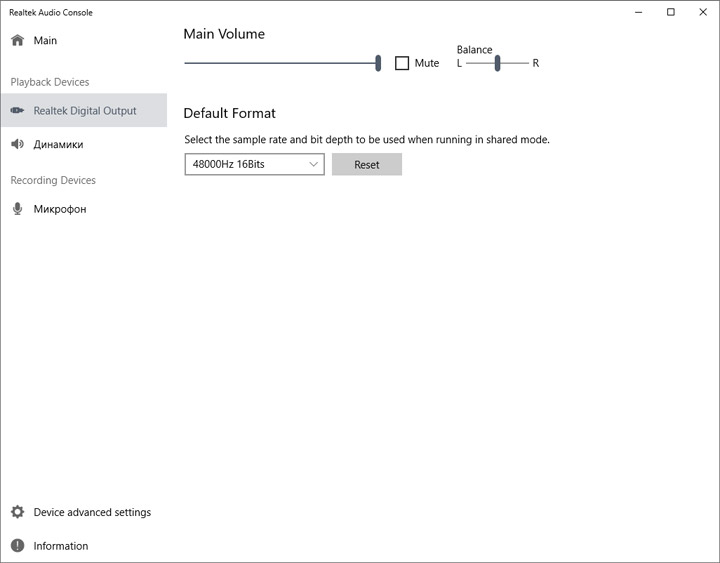
Task: Click the Динамики speaker icon
Action: click(x=17, y=145)
